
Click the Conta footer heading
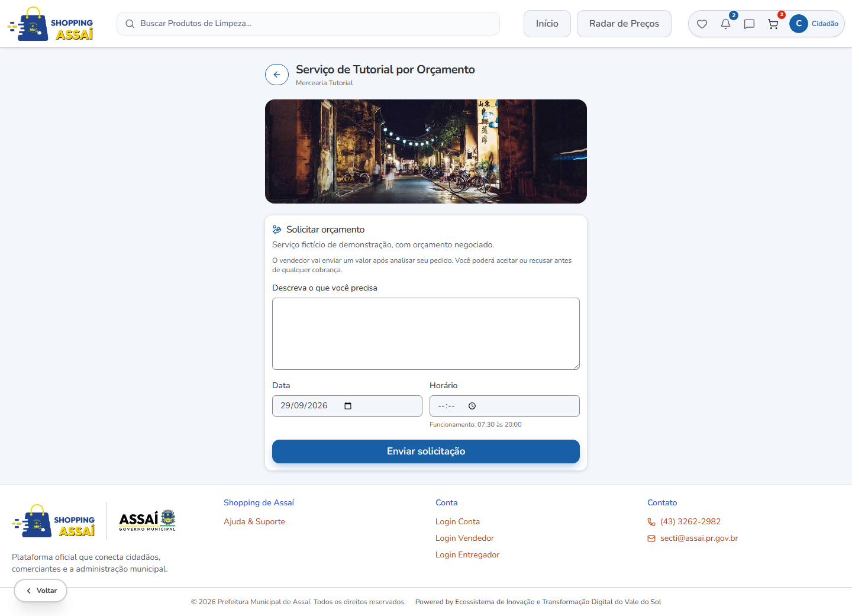coord(447,502)
